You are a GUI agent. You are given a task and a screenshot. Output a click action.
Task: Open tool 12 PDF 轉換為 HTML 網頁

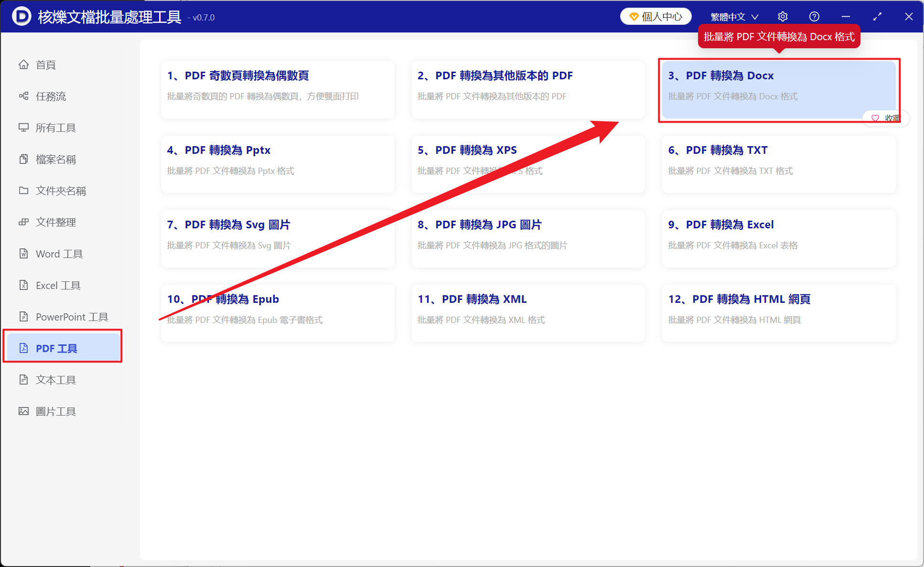click(779, 313)
